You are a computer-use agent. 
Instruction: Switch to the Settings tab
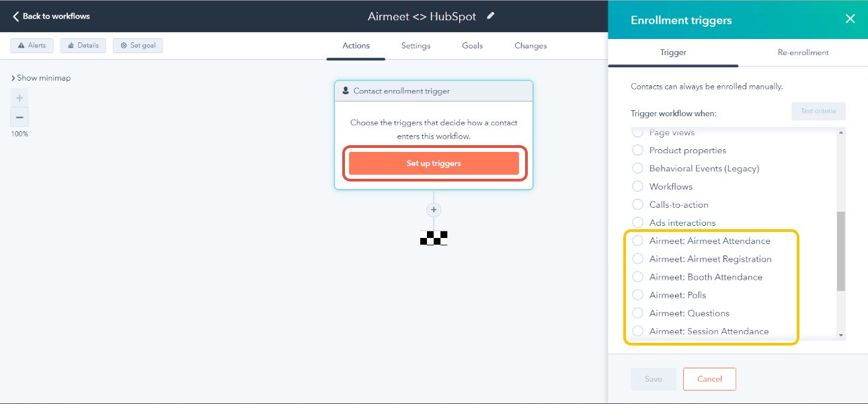coord(416,46)
